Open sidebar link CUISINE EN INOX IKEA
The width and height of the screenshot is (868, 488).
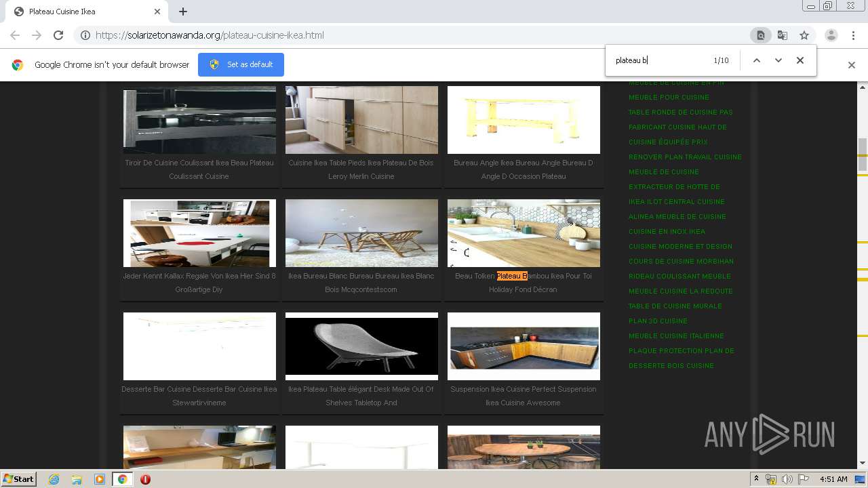pyautogui.click(x=667, y=232)
